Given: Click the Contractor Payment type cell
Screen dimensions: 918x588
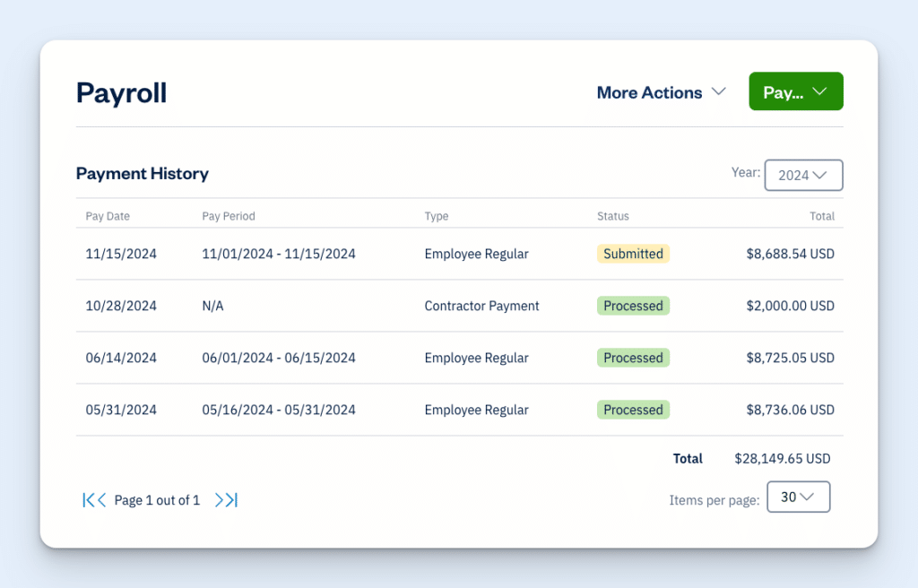Looking at the screenshot, I should [481, 306].
